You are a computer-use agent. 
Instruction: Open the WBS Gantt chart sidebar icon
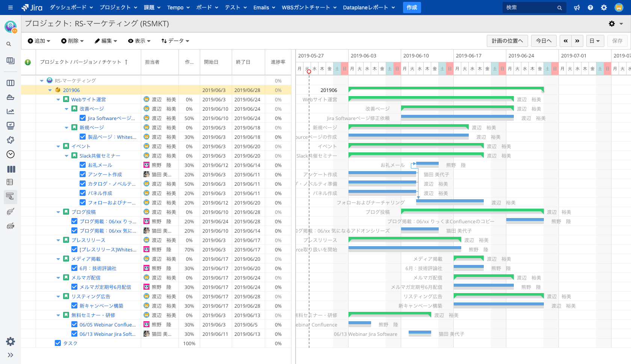coord(10,196)
